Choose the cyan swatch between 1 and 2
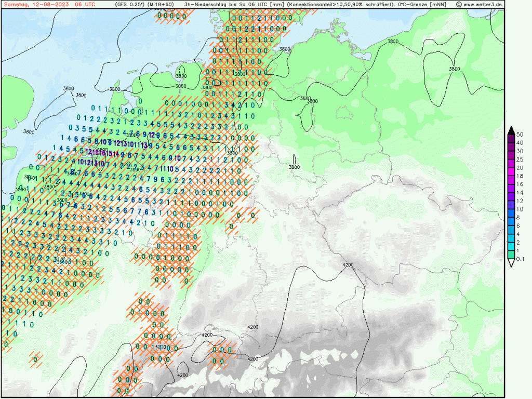 click(x=512, y=247)
